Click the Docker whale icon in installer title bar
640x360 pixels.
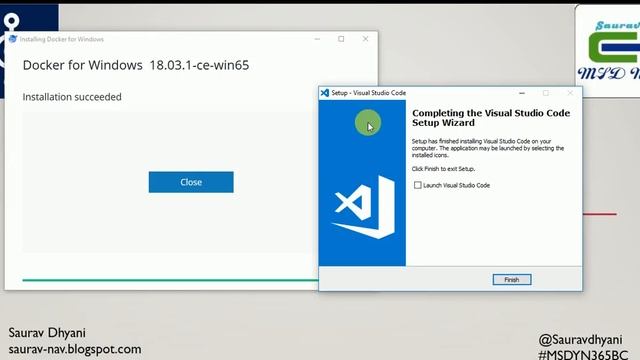click(13, 39)
